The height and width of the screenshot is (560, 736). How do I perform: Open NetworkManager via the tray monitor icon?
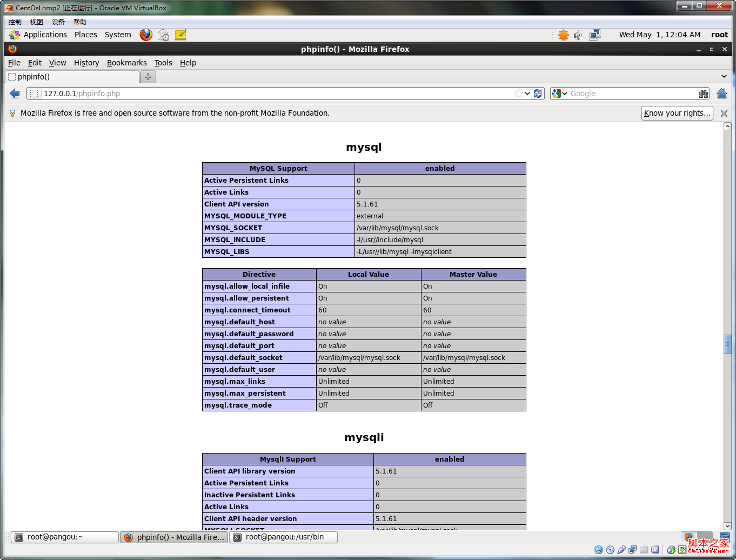(595, 35)
